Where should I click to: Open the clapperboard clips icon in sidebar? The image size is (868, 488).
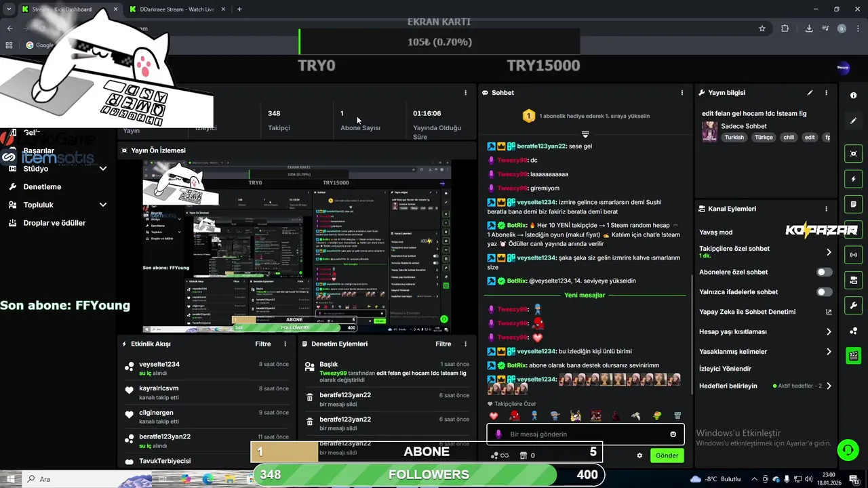(x=853, y=355)
